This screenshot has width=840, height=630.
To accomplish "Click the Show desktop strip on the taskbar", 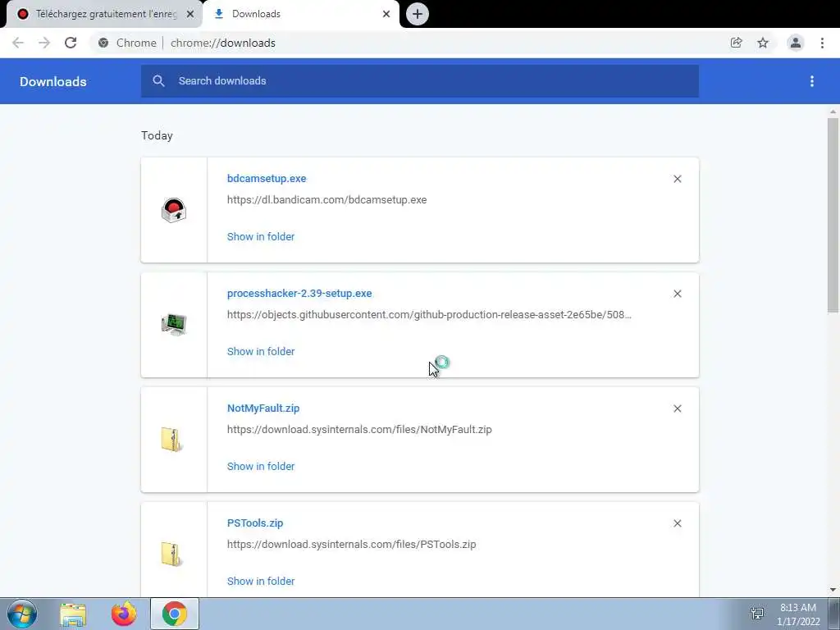I will click(834, 614).
